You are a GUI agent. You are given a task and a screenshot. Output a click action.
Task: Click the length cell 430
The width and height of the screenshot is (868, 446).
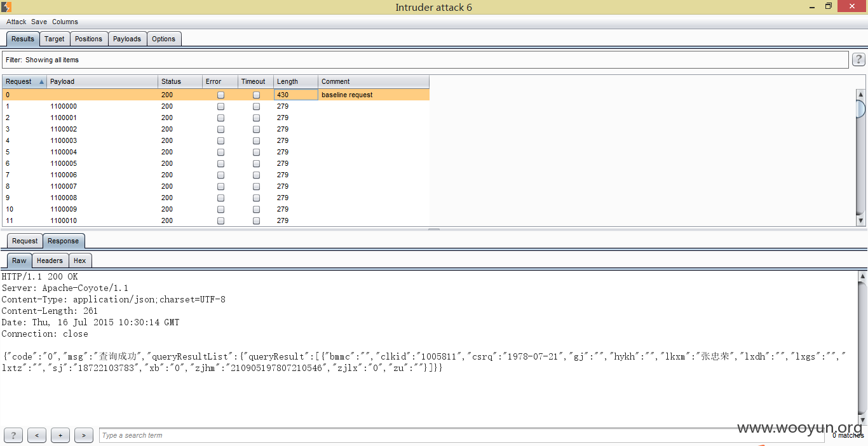pos(295,95)
